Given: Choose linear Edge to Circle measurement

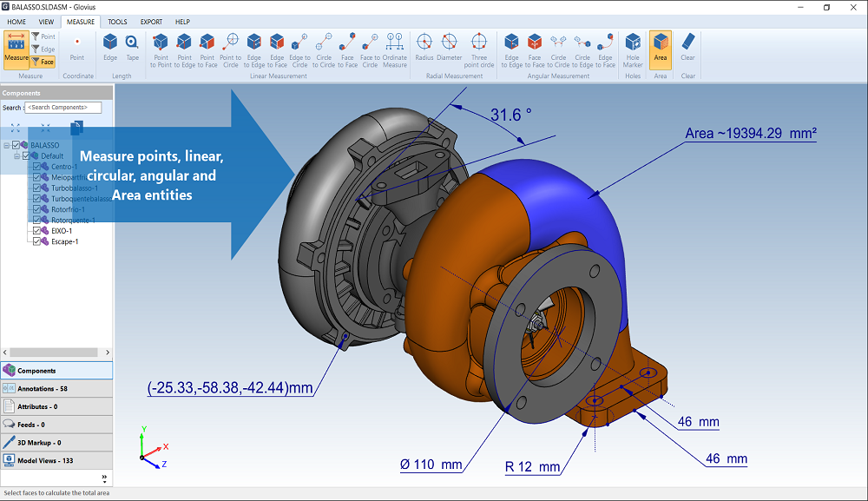Looking at the screenshot, I should point(299,50).
